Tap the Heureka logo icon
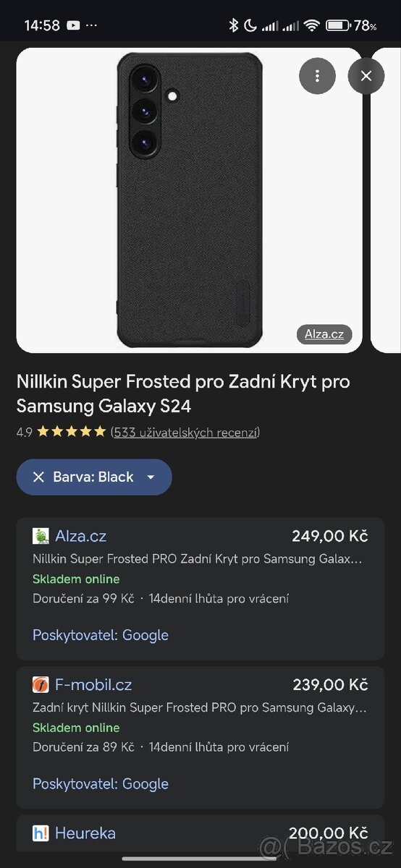This screenshot has width=401, height=868. click(41, 833)
